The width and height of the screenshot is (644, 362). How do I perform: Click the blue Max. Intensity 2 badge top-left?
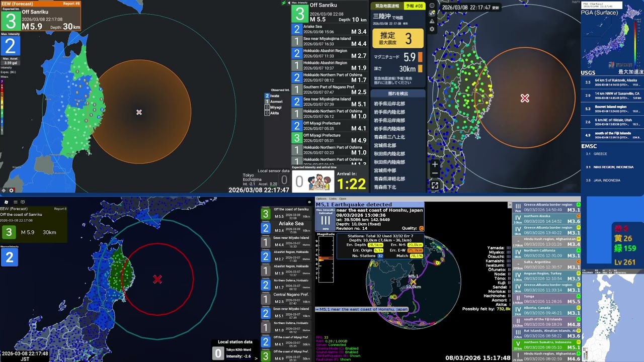pyautogui.click(x=10, y=46)
